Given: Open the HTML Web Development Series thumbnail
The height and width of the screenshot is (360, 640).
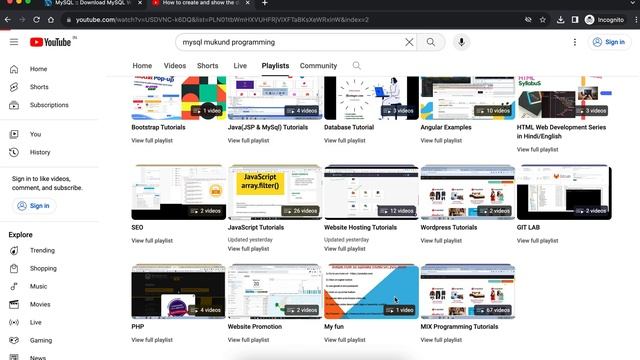Looking at the screenshot, I should point(564,98).
